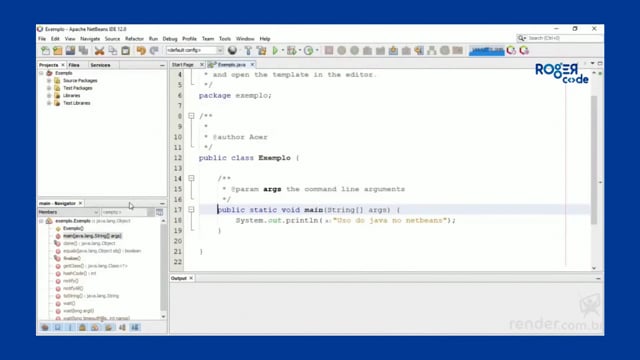
Task: Click the Navigator panel vertical scrollbar
Action: pos(163,267)
